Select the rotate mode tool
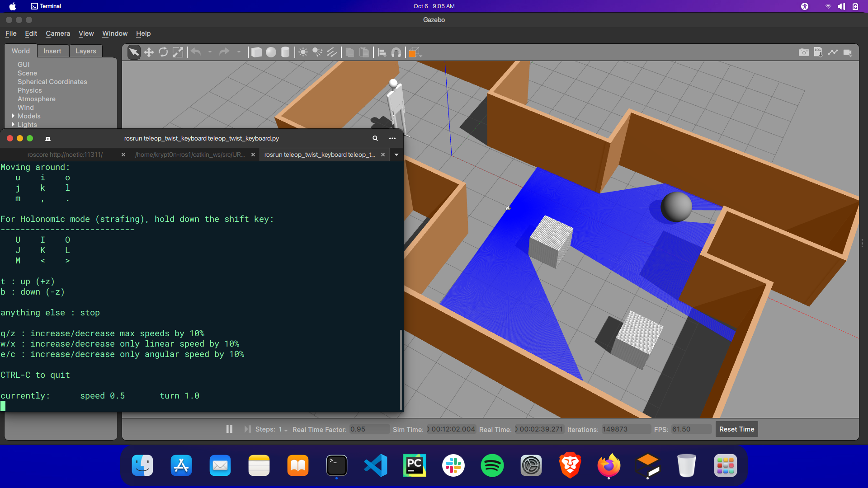This screenshot has width=868, height=488. click(x=163, y=52)
